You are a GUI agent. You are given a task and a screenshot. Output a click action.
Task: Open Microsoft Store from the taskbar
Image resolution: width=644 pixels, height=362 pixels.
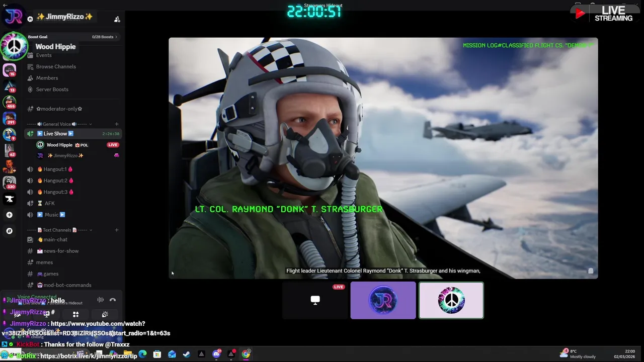click(157, 354)
